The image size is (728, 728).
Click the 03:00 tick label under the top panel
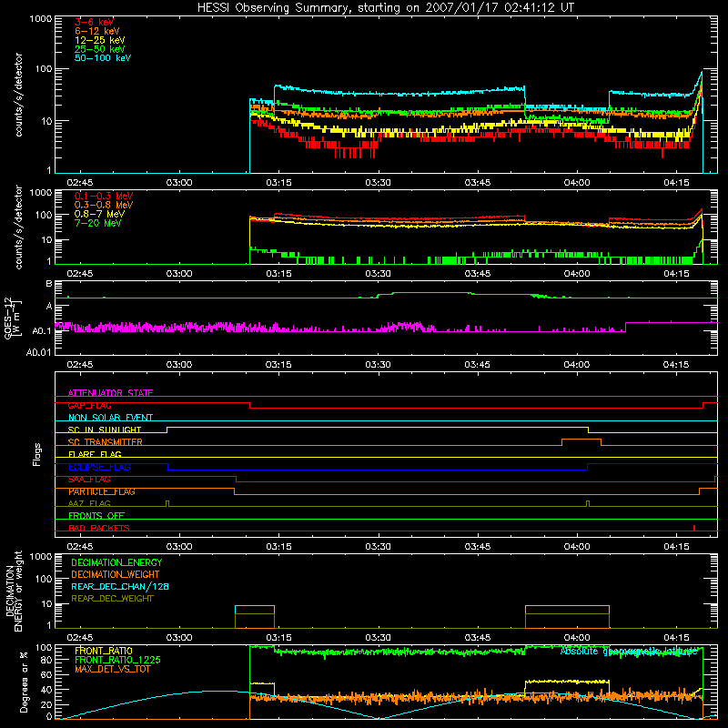tap(179, 183)
